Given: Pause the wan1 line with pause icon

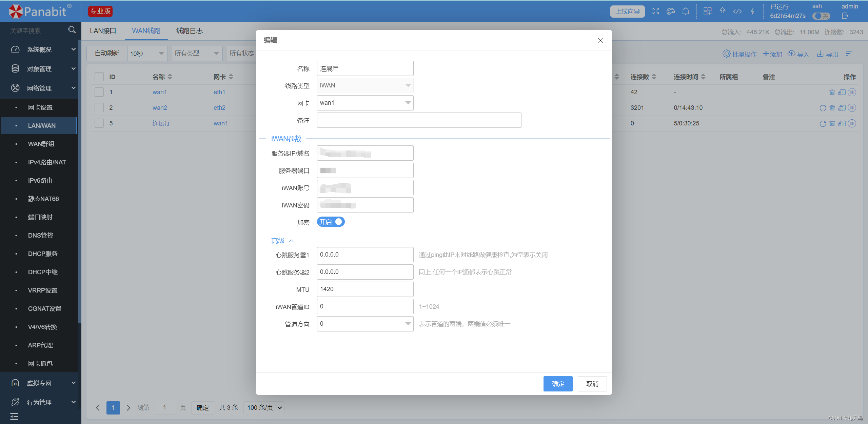Looking at the screenshot, I should (852, 92).
